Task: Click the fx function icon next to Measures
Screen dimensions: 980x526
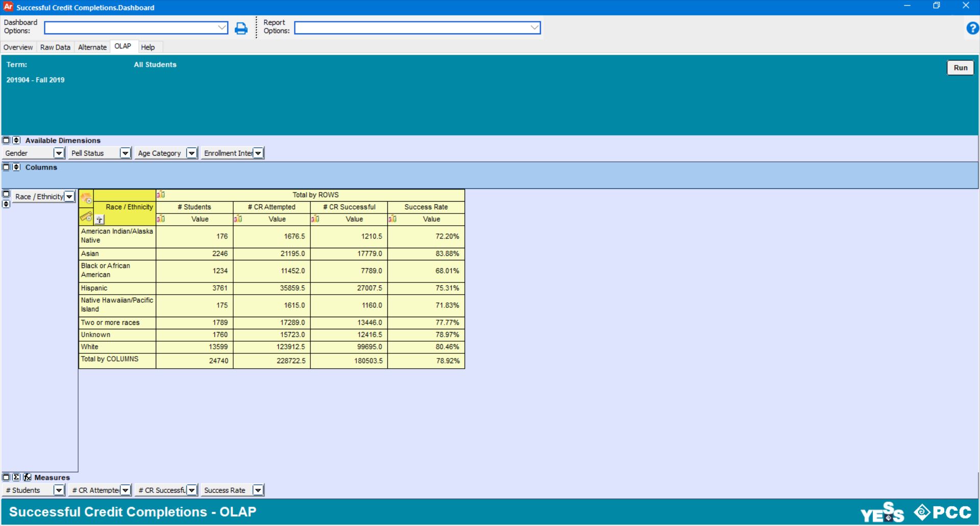Action: (27, 477)
